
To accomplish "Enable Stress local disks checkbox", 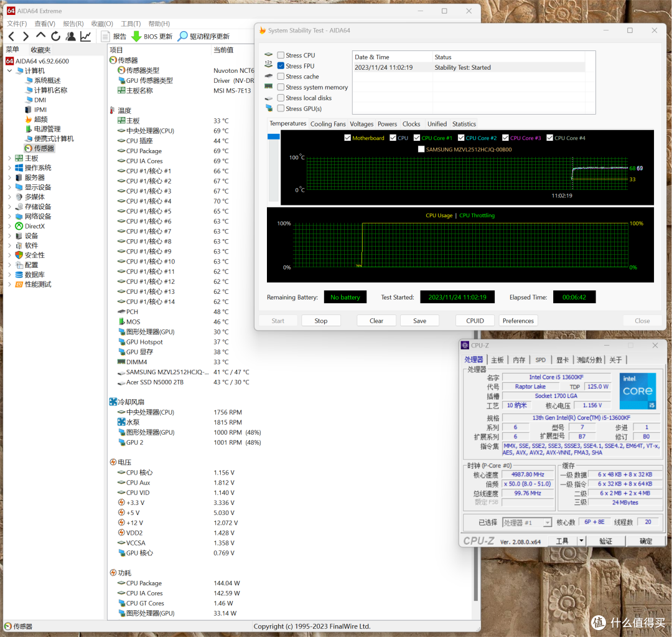I will (x=281, y=98).
